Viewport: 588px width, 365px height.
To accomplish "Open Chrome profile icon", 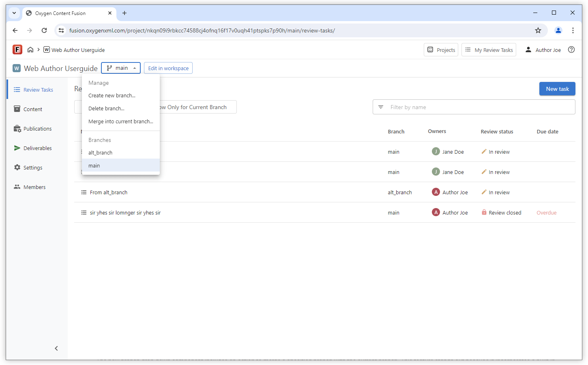I will click(x=558, y=30).
